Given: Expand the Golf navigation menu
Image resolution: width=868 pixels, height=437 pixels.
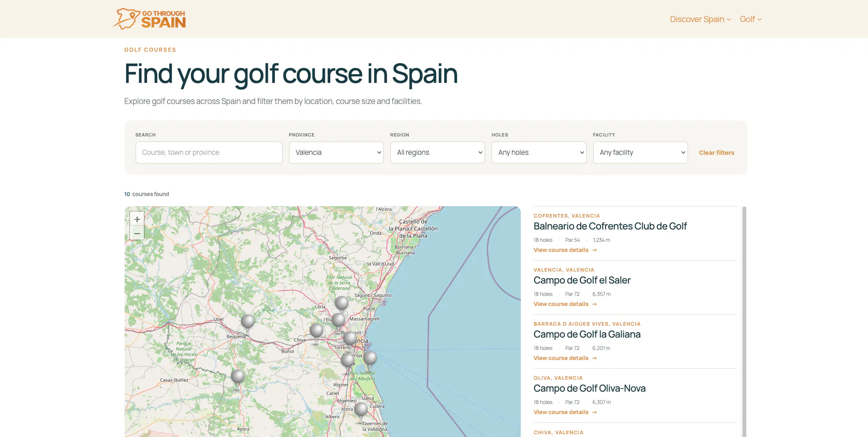Looking at the screenshot, I should pos(751,19).
